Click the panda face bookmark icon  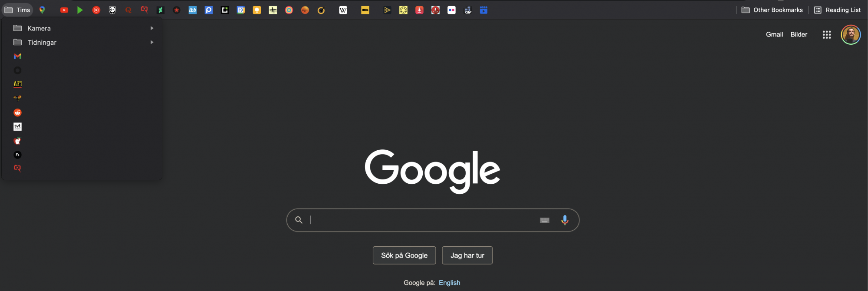coord(112,10)
